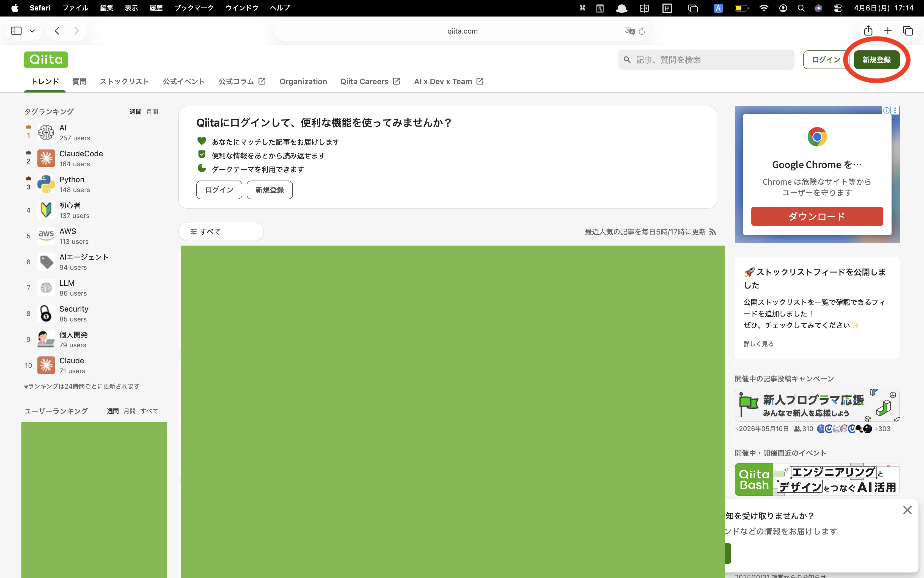Image resolution: width=924 pixels, height=578 pixels.
Task: Open AI x Dev x Team link
Action: coord(449,81)
